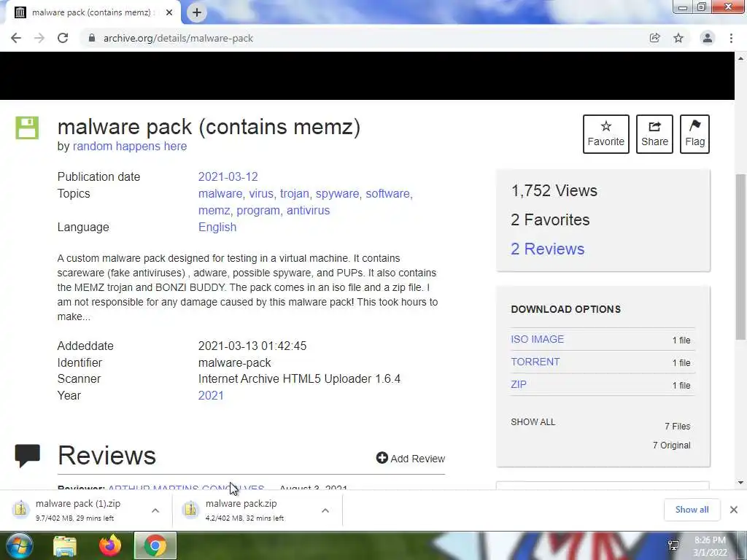Open the Chrome profile avatar

(x=708, y=38)
